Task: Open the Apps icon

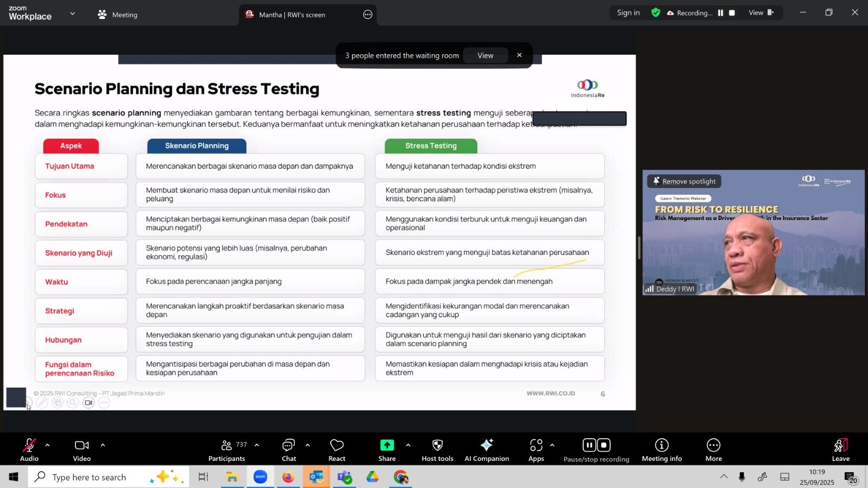Action: click(536, 450)
